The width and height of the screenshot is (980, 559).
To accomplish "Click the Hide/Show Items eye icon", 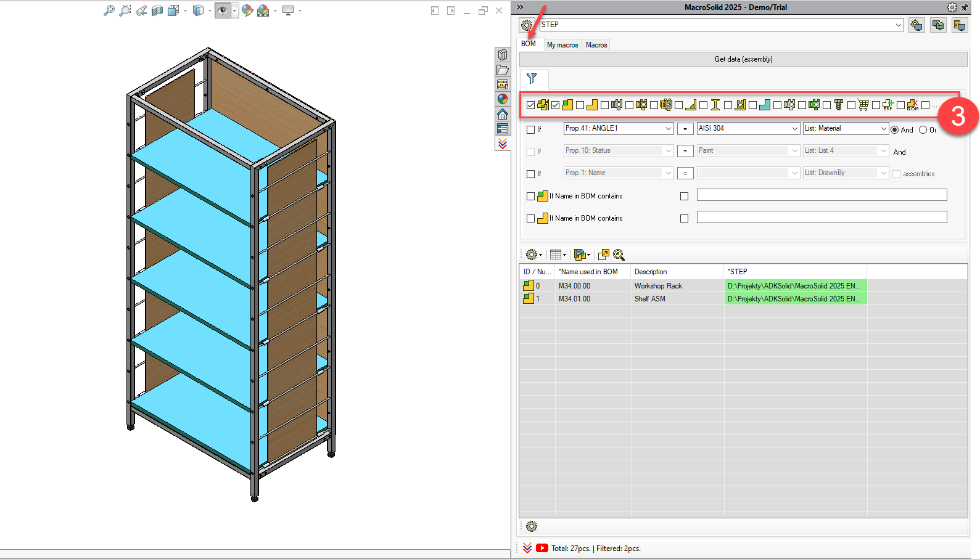I will coord(223,10).
